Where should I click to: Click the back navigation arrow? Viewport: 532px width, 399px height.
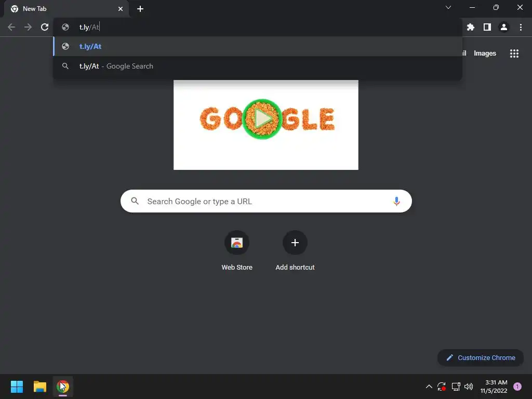point(11,27)
